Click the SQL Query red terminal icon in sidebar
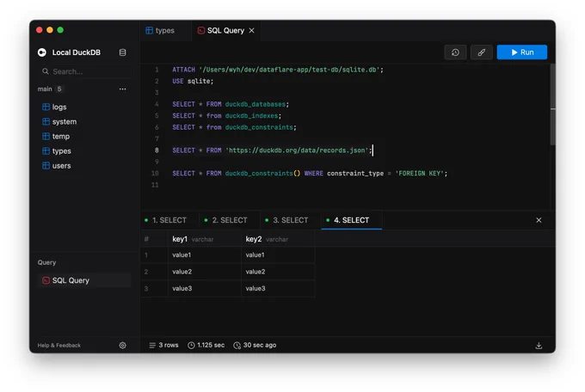 click(46, 280)
